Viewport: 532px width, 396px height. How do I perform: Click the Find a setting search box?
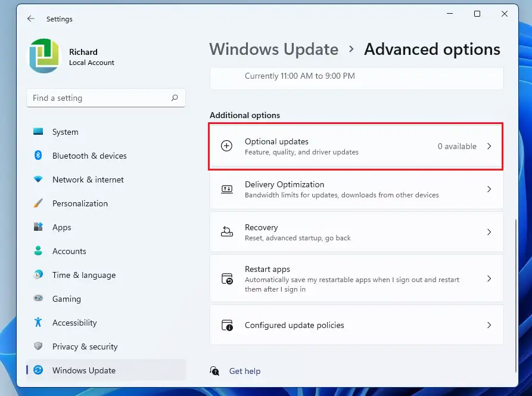(106, 98)
